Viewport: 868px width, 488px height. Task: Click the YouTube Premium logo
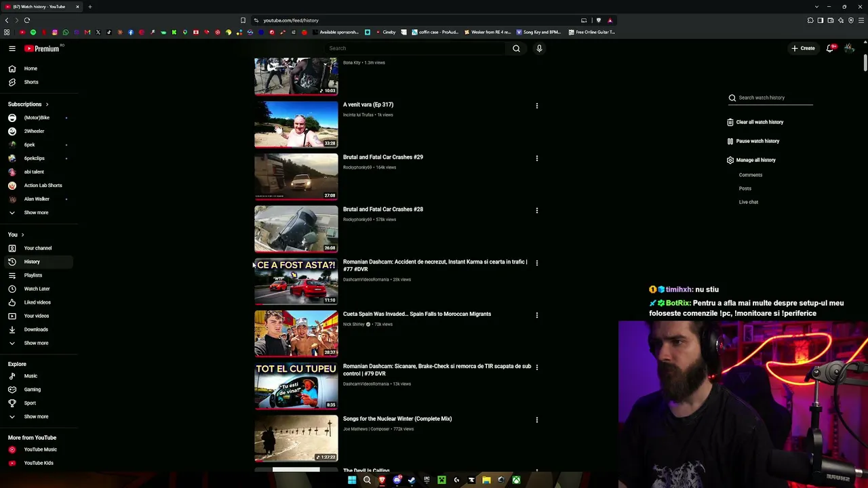[x=42, y=48]
